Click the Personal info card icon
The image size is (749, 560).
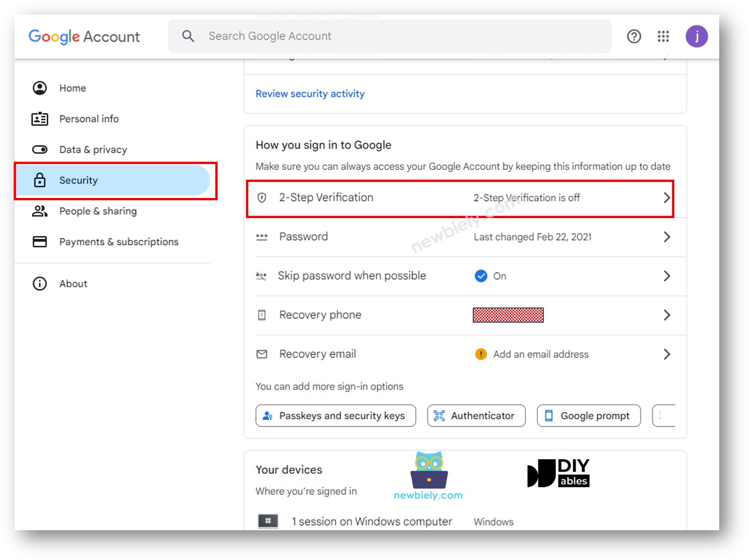coord(40,119)
